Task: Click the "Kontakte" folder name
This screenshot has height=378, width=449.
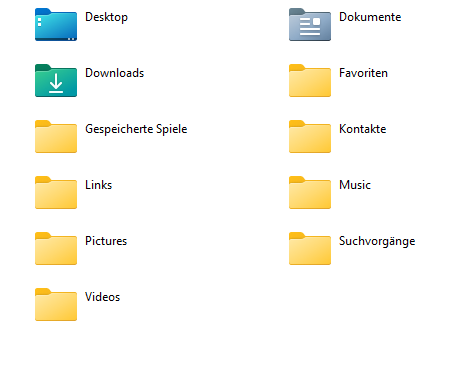Action: 363,129
